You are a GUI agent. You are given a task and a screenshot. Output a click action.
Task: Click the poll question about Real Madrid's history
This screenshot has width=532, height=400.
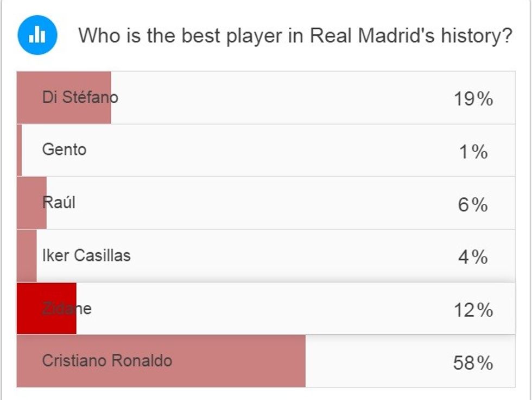coord(295,36)
